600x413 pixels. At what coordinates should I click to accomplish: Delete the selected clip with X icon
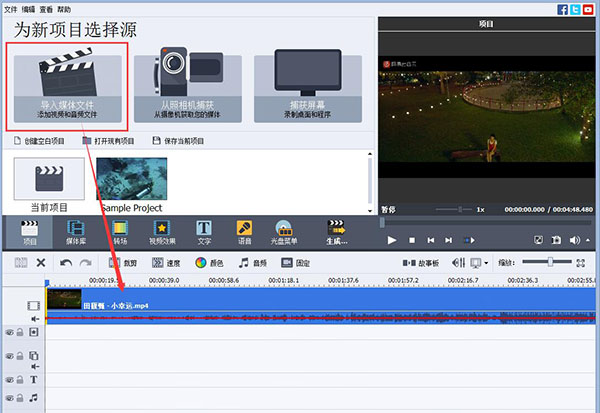pyautogui.click(x=41, y=263)
